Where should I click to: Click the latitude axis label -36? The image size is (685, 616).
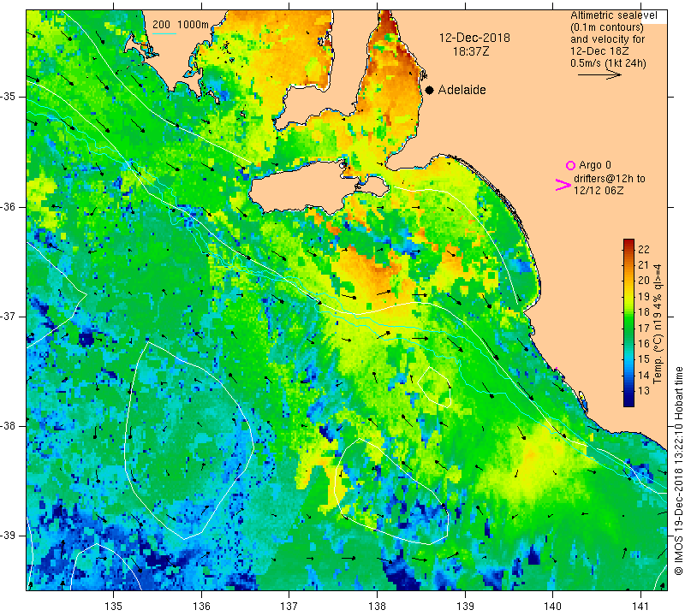coord(8,206)
